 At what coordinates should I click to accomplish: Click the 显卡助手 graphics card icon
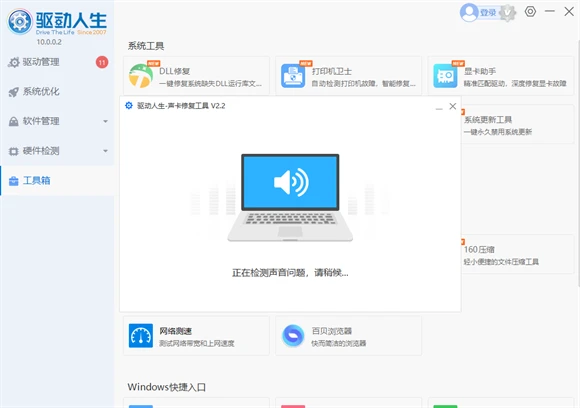[445, 76]
